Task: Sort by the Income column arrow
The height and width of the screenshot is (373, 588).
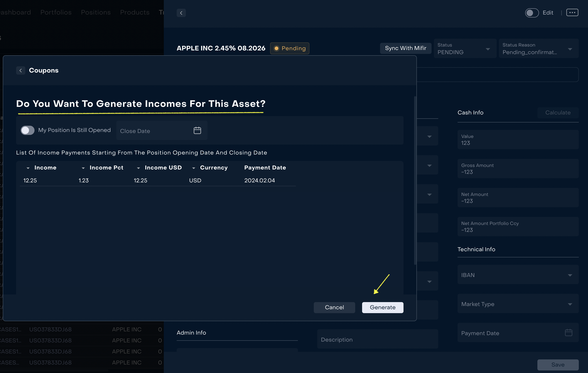Action: point(28,168)
